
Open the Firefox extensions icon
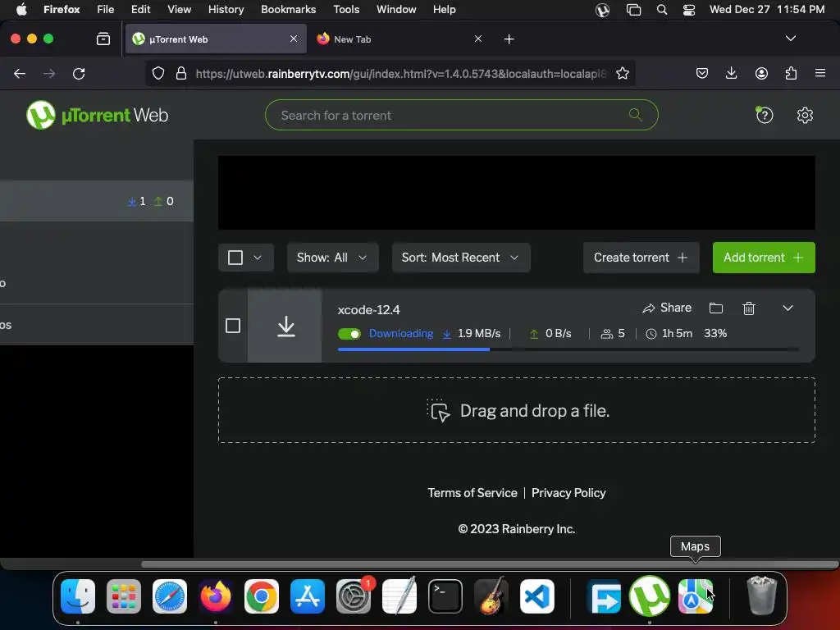point(791,73)
